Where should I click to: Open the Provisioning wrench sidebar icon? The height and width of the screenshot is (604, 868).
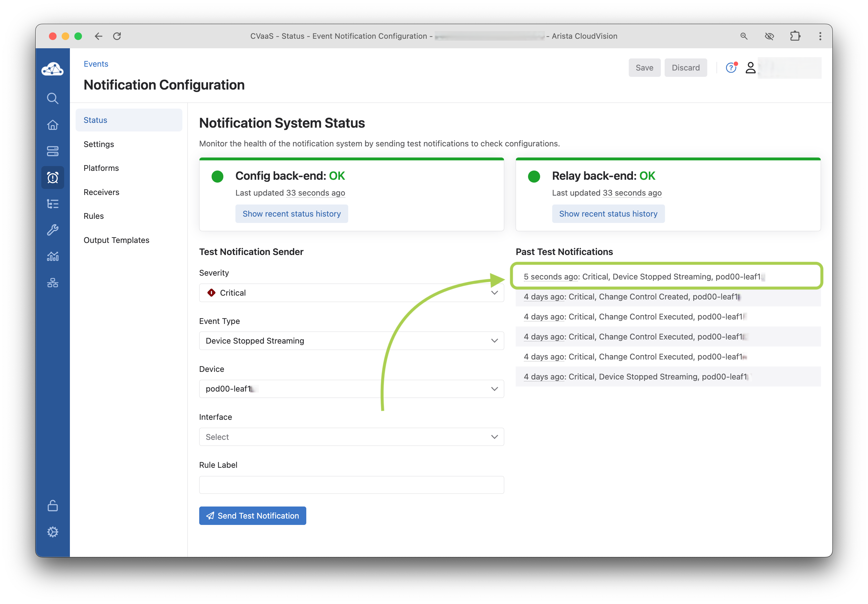[52, 230]
